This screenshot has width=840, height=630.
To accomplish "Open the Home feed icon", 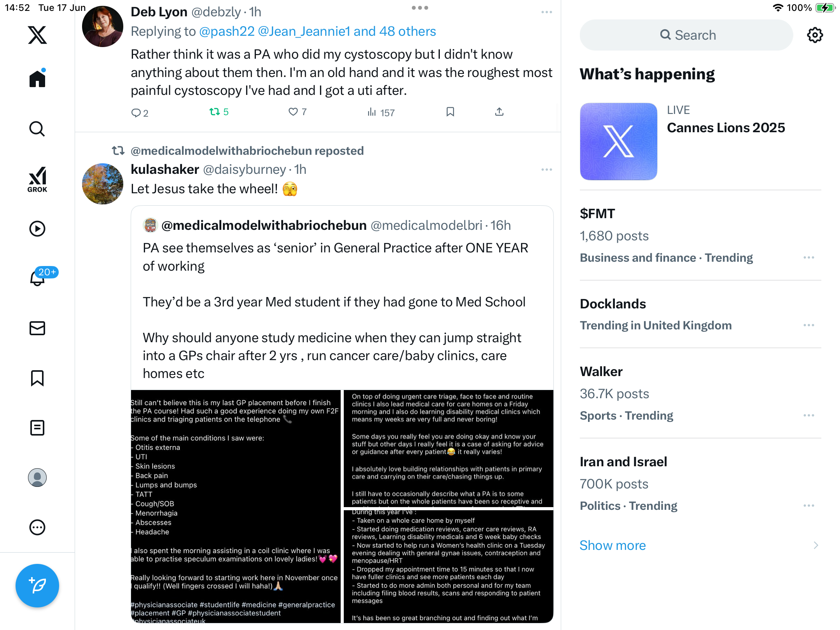I will 37,78.
